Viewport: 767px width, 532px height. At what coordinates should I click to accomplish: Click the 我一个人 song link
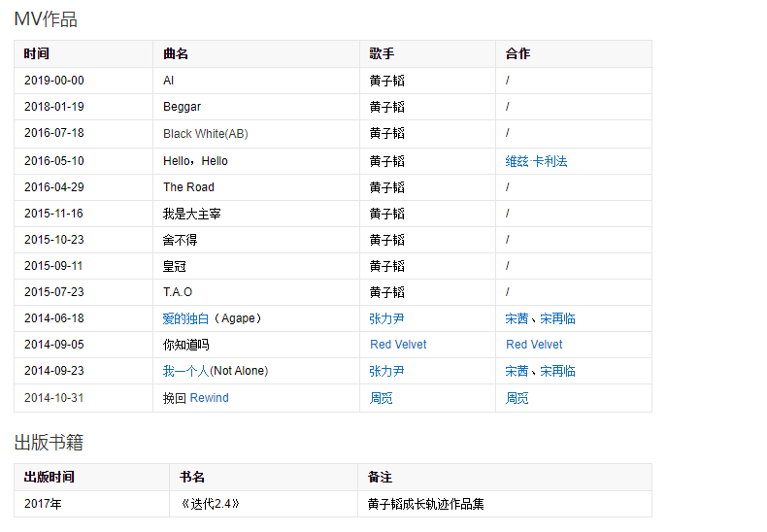[185, 371]
